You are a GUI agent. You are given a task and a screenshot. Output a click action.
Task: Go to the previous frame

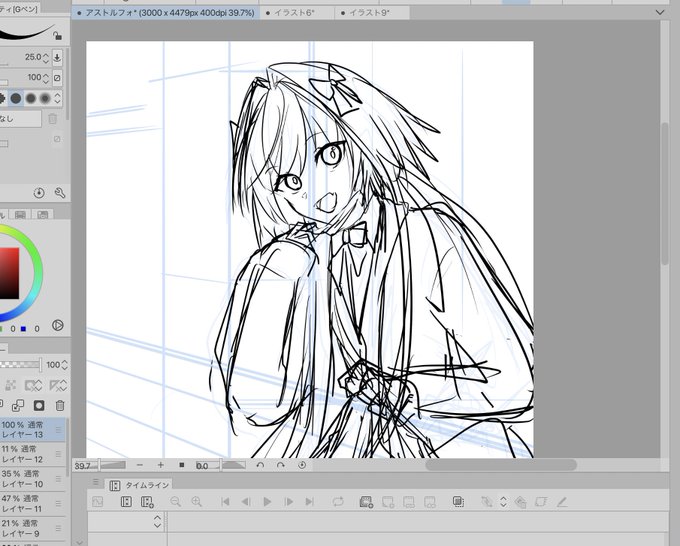pyautogui.click(x=246, y=502)
